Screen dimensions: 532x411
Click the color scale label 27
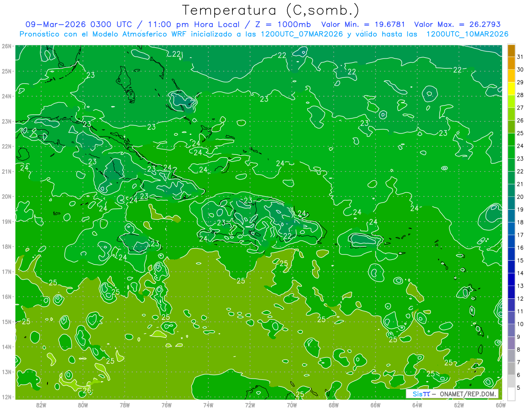tap(520, 108)
